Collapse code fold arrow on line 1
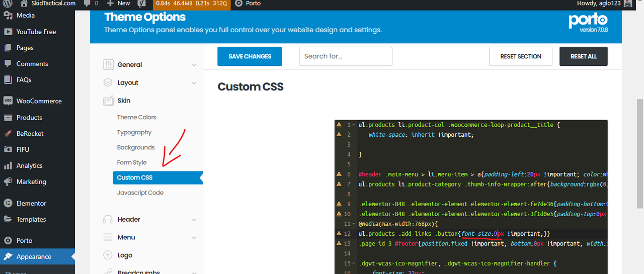 click(354, 125)
